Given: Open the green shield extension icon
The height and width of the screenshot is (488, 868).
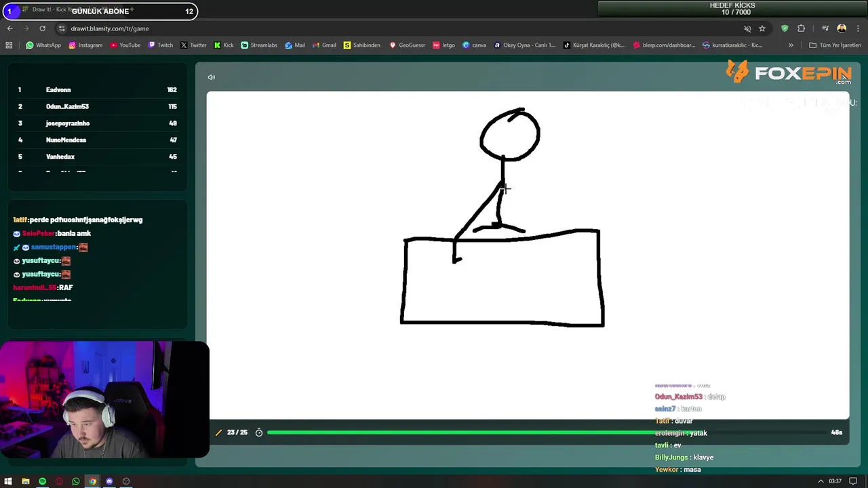Looking at the screenshot, I should tap(785, 28).
